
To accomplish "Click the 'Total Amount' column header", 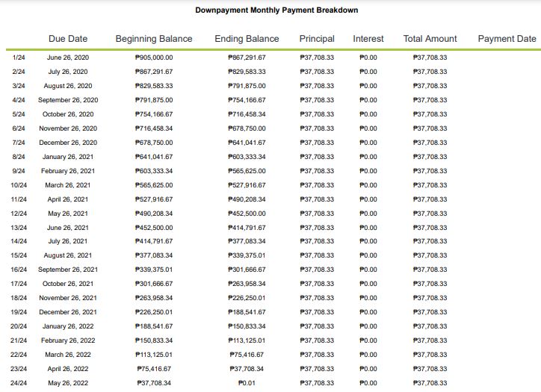I will pyautogui.click(x=430, y=39).
